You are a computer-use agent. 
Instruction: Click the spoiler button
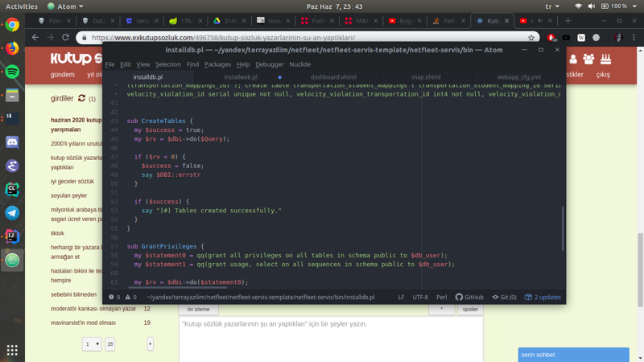click(470, 309)
